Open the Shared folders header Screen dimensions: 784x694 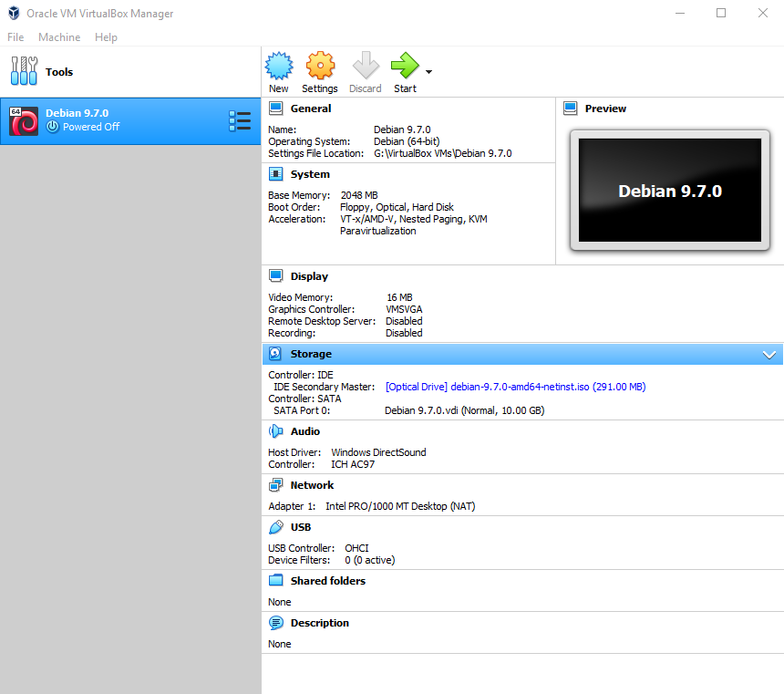[328, 581]
